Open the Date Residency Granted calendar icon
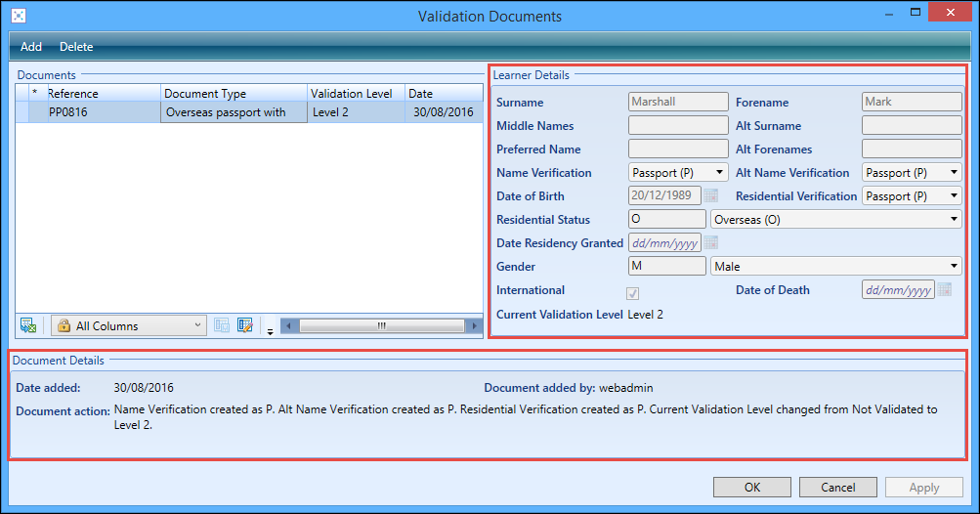 click(710, 242)
